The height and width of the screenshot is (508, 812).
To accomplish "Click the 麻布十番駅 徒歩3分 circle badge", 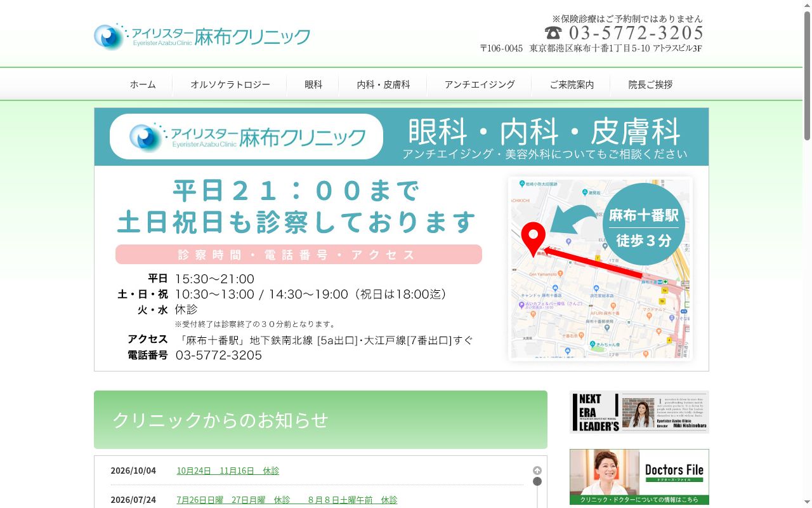I will [x=643, y=224].
